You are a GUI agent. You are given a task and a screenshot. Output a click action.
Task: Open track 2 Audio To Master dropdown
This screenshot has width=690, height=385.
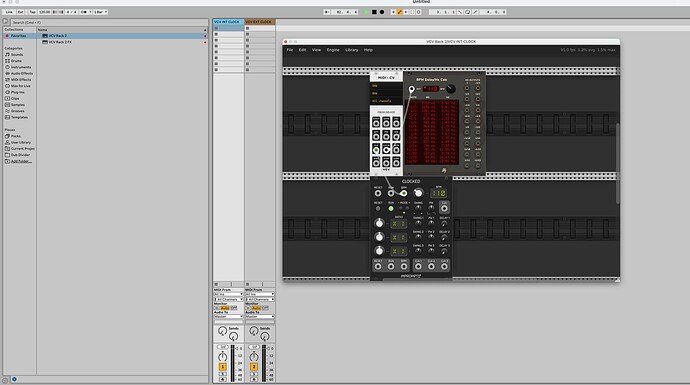click(260, 316)
